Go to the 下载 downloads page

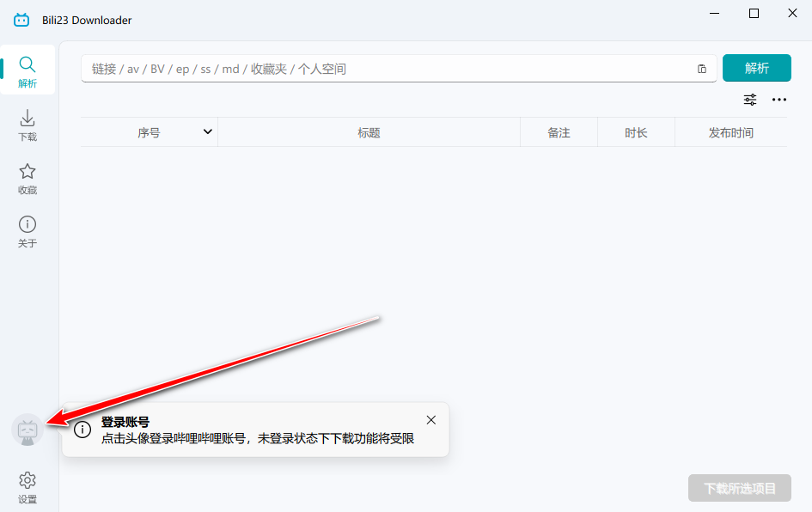coord(27,125)
